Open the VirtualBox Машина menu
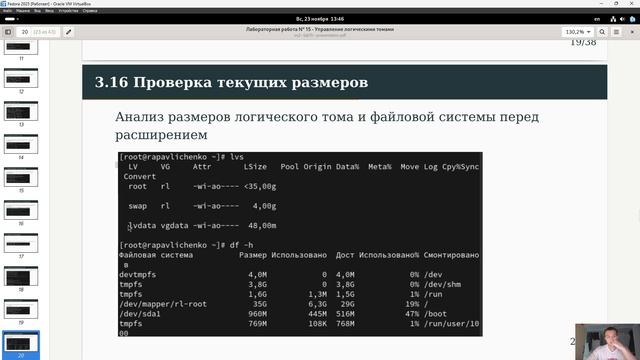The image size is (640, 360). [x=22, y=11]
